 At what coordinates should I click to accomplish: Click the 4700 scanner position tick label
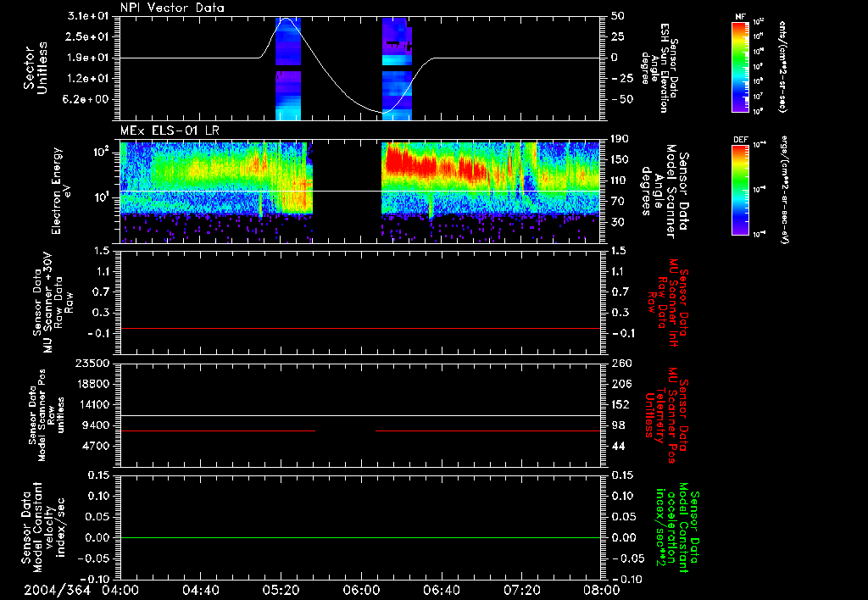pos(95,446)
